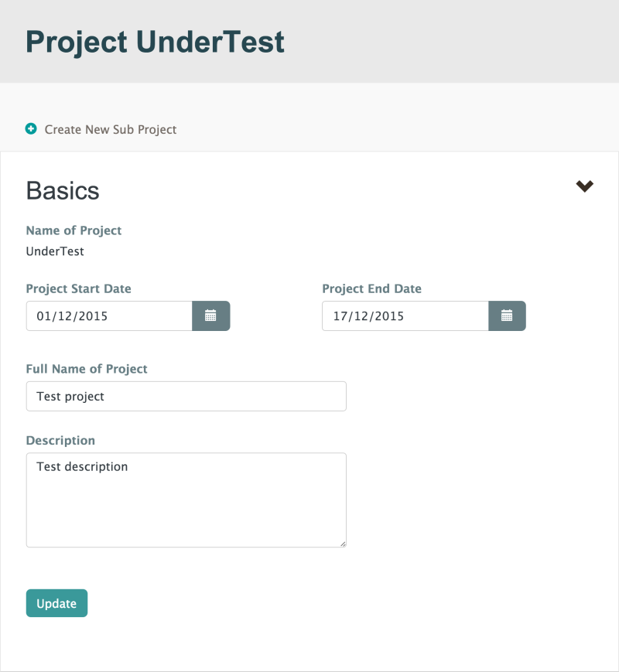This screenshot has width=619, height=672.
Task: Click the teal plus-circle icon in the toolbar area
Action: [x=31, y=128]
